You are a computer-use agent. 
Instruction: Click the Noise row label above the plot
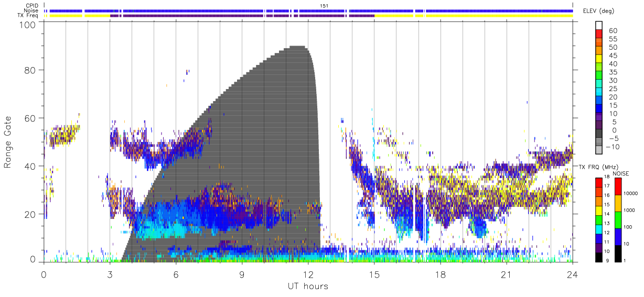pos(31,10)
